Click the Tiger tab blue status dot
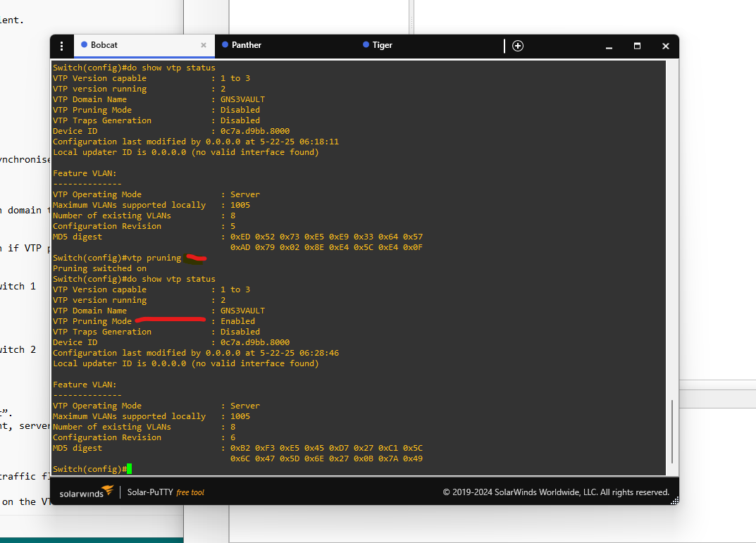The width and height of the screenshot is (756, 543). tap(366, 44)
